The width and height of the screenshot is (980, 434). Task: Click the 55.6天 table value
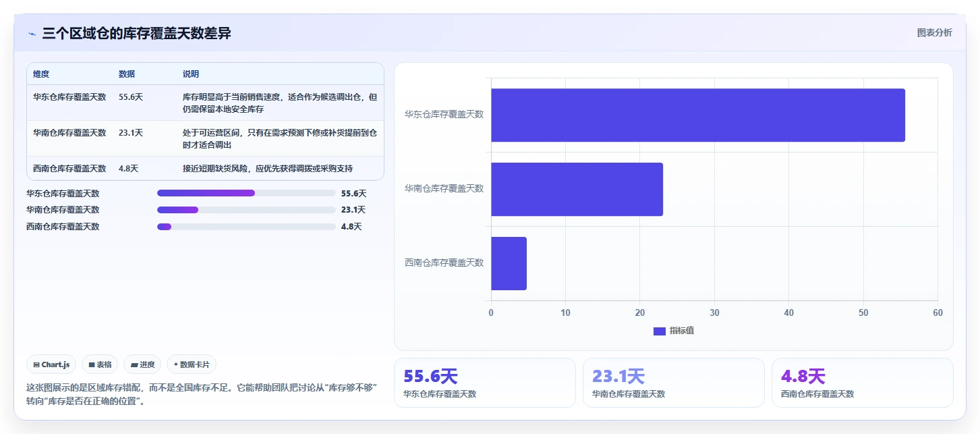[131, 97]
